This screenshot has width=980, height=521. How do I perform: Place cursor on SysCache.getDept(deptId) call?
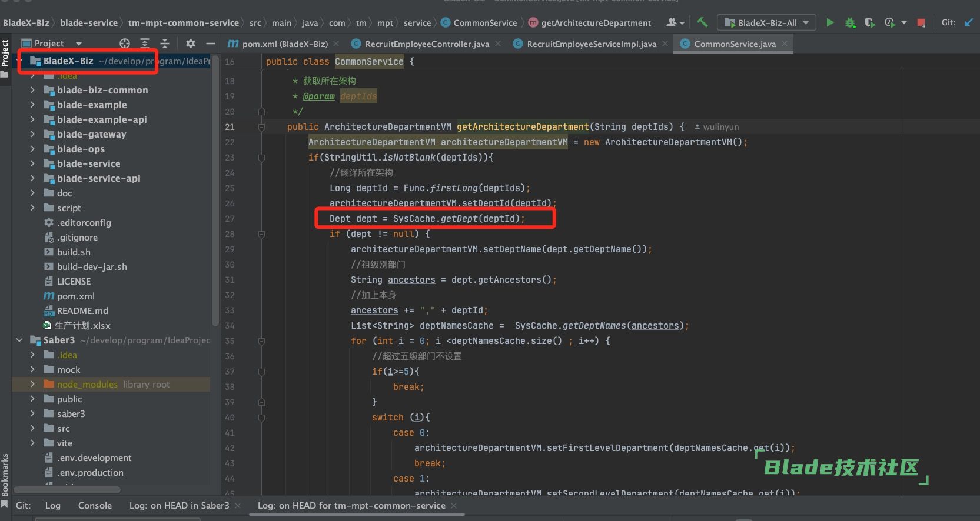point(456,219)
